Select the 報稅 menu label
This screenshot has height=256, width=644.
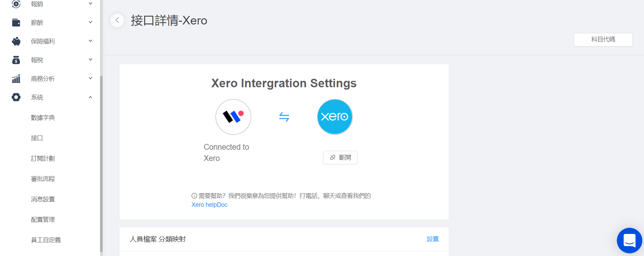pyautogui.click(x=37, y=60)
